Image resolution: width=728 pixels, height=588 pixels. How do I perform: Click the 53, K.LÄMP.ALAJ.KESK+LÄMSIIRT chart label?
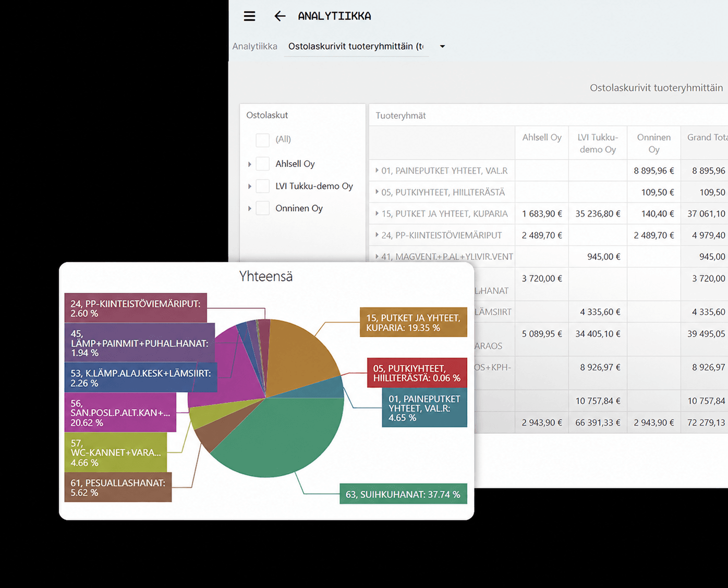click(x=141, y=378)
